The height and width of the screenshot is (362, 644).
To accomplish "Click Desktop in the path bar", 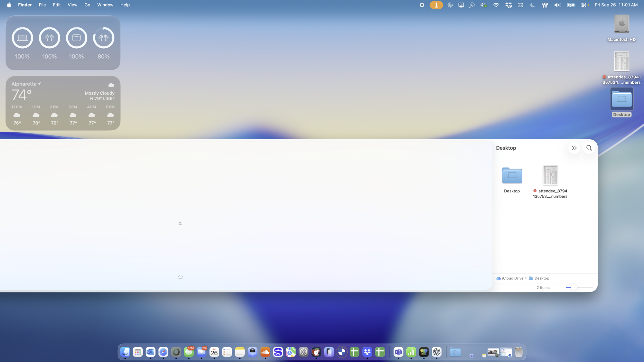I will [542, 278].
